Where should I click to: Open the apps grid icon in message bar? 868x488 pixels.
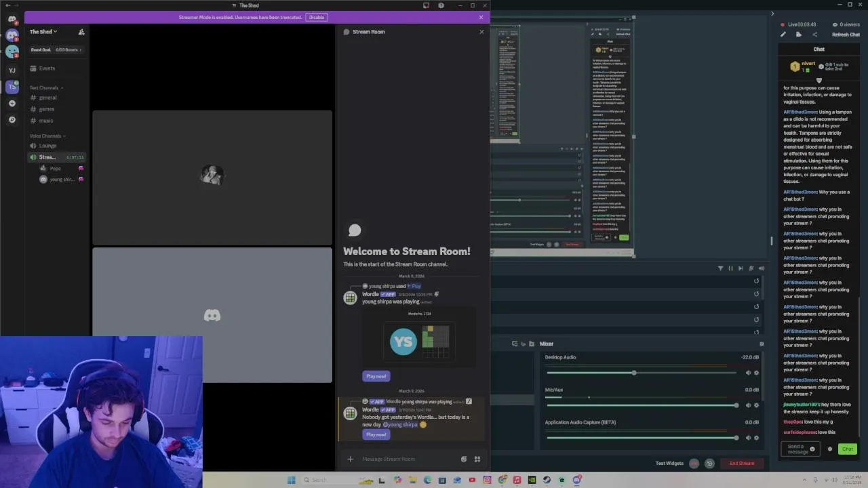[x=477, y=459]
